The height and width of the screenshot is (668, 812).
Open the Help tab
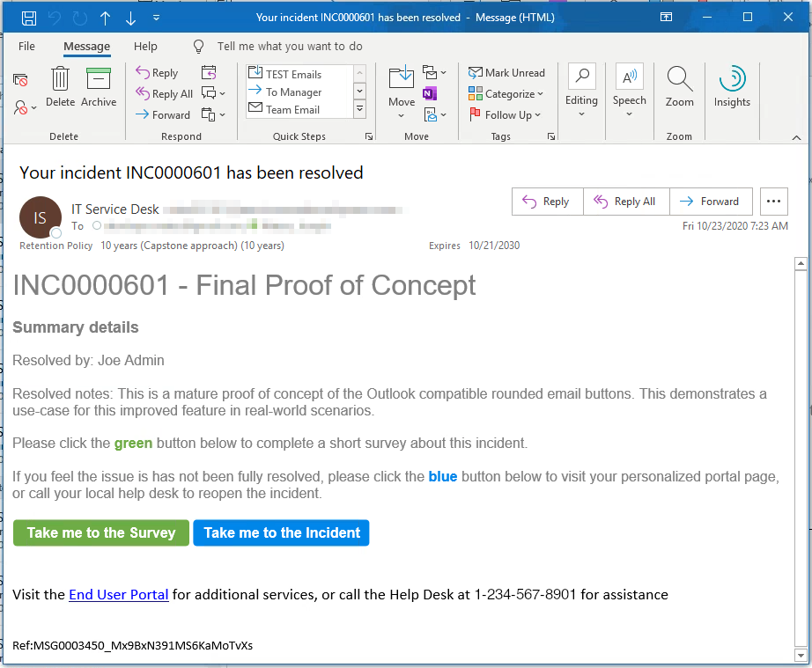click(x=145, y=46)
